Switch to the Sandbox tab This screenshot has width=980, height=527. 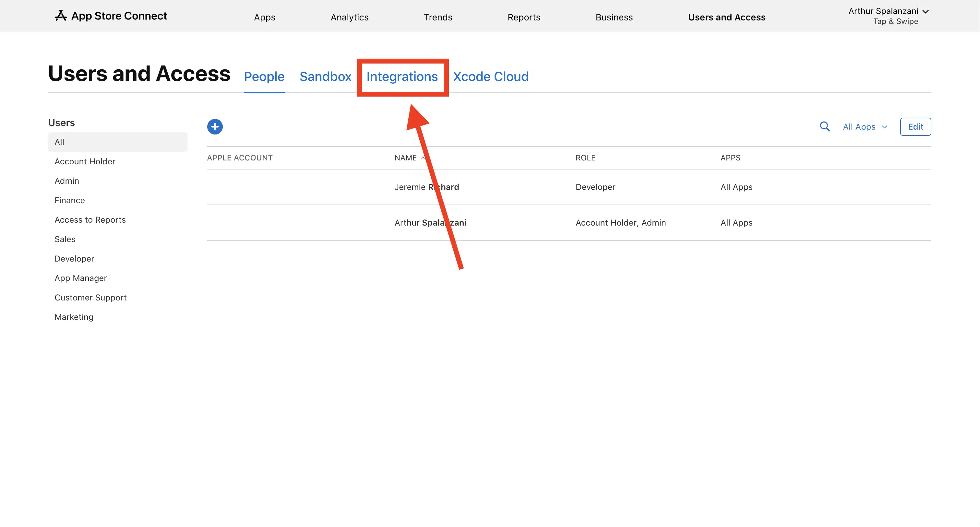point(325,76)
